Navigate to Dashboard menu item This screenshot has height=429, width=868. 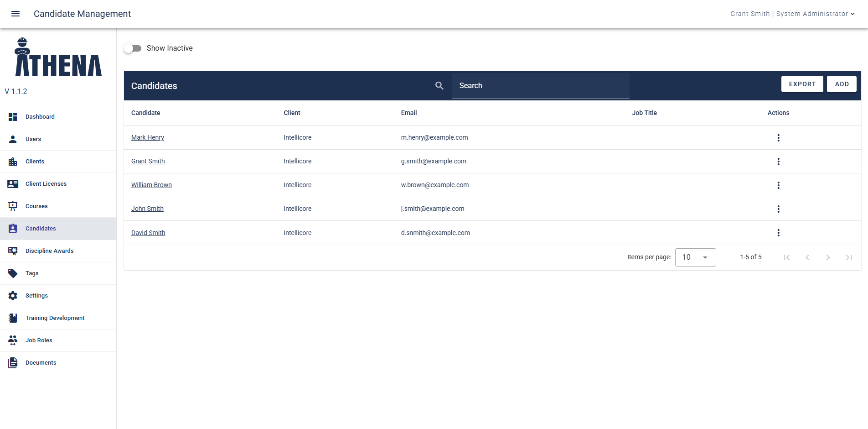58,117
